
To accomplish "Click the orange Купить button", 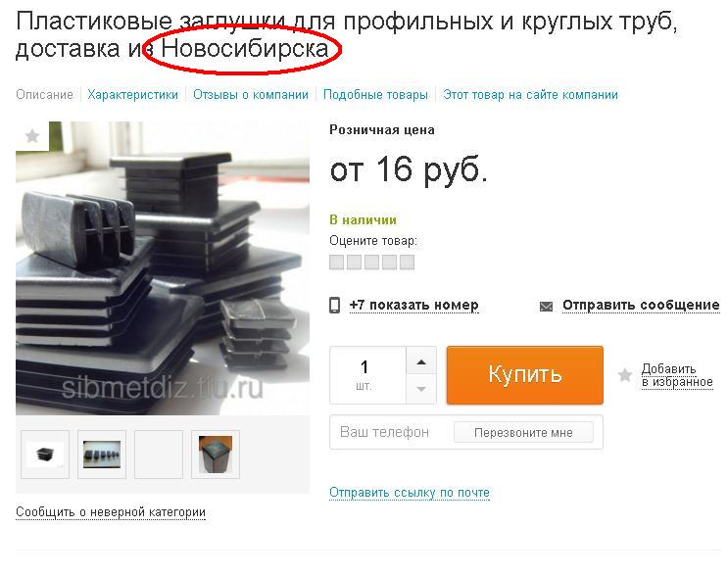I will (x=525, y=374).
